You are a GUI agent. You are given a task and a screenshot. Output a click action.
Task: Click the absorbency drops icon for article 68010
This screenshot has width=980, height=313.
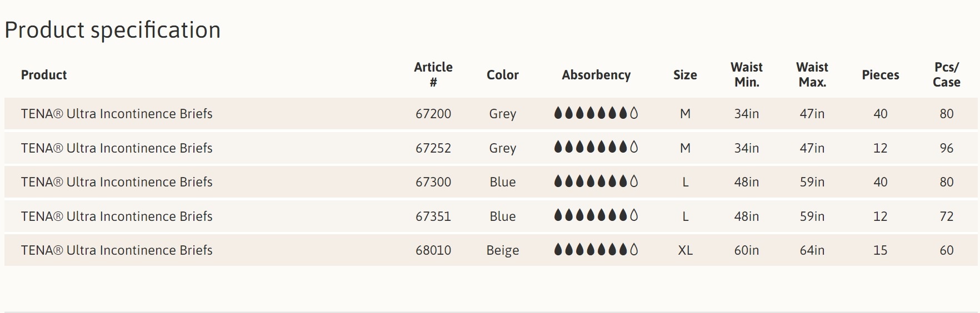(596, 250)
